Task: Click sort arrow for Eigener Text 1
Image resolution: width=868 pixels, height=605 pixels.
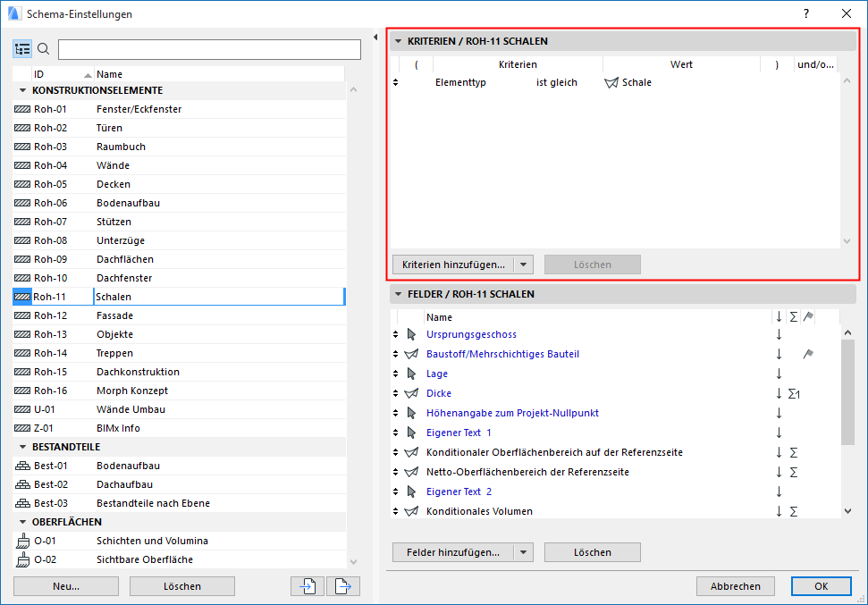Action: click(779, 433)
